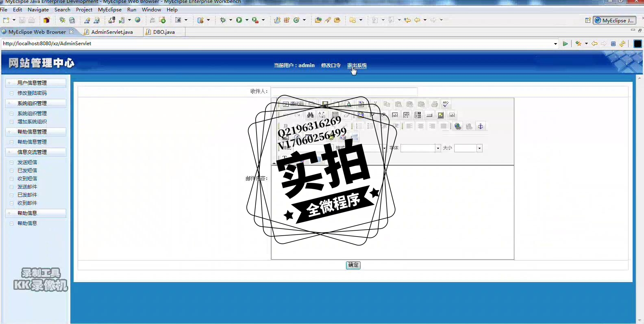644x324 pixels.
Task: Click the editor Insert Image button icon
Action: (441, 115)
